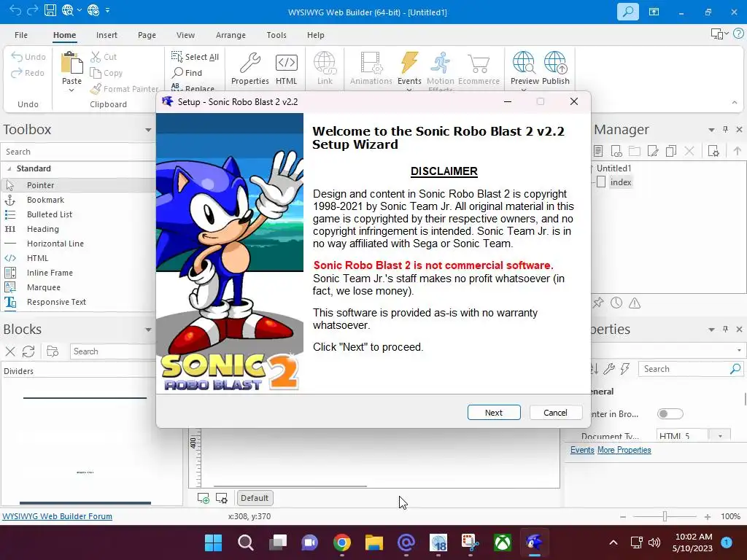Image resolution: width=747 pixels, height=560 pixels.
Task: Open the Ecommerce cart icon
Action: [x=479, y=69]
